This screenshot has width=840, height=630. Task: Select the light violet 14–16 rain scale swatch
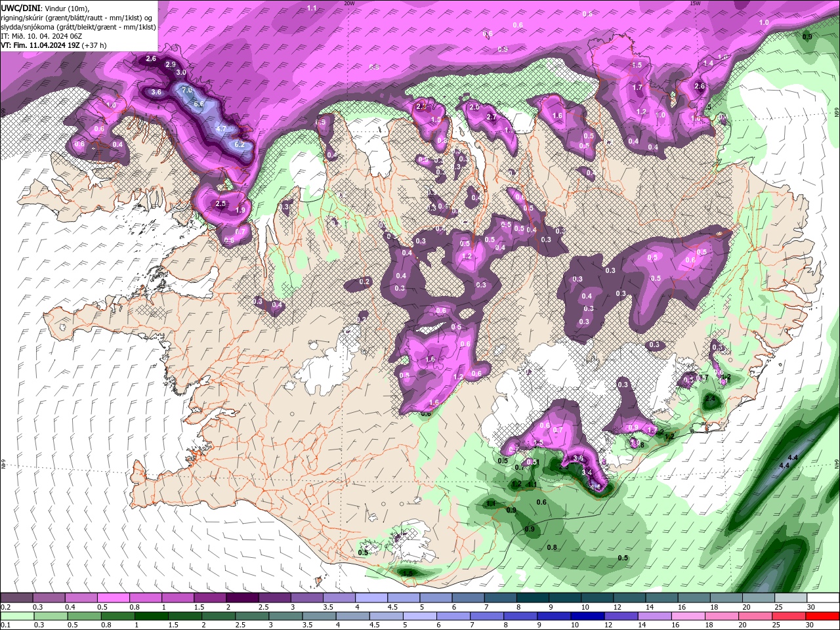[655, 616]
